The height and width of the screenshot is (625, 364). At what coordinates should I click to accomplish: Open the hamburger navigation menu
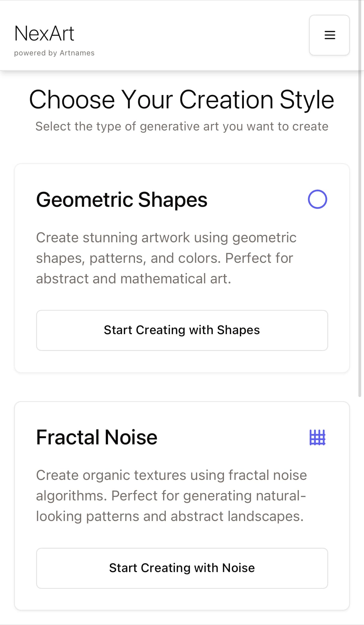(329, 35)
